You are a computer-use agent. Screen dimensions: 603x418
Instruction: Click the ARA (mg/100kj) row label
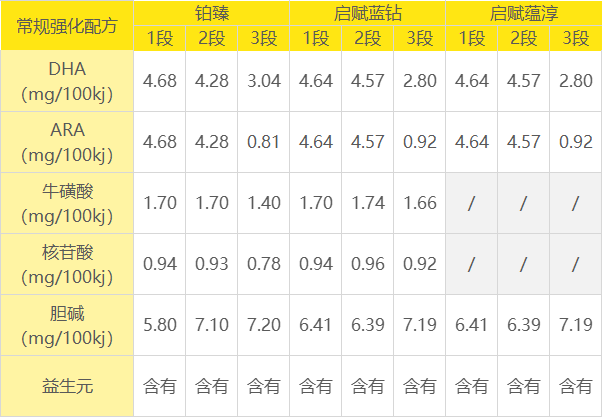point(67,142)
